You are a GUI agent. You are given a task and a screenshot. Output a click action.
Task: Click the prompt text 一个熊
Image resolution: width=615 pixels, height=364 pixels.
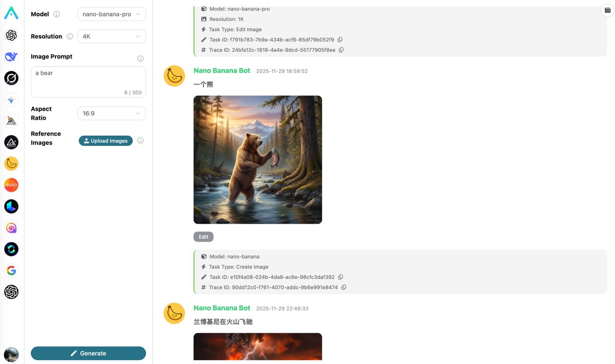click(x=203, y=84)
